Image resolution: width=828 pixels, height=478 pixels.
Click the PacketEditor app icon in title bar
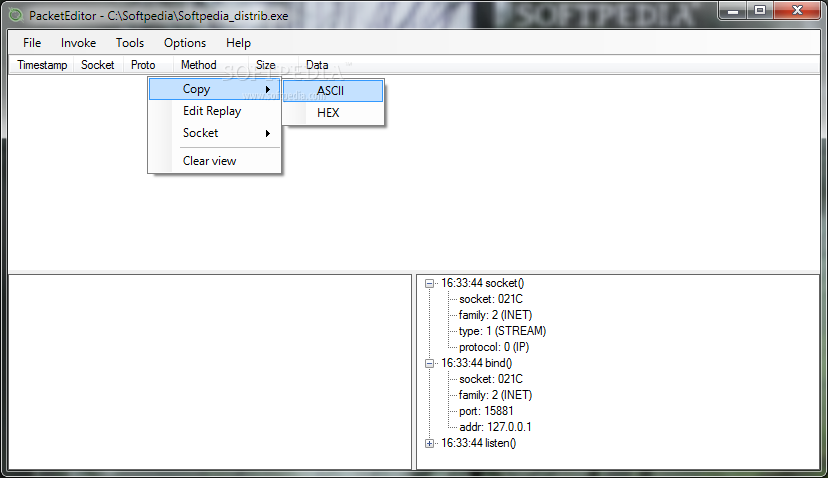tap(16, 15)
